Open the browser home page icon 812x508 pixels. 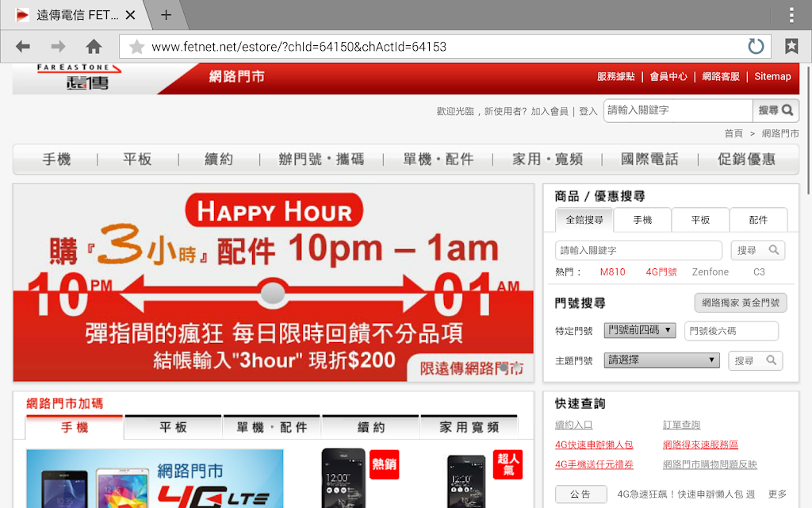pos(94,47)
